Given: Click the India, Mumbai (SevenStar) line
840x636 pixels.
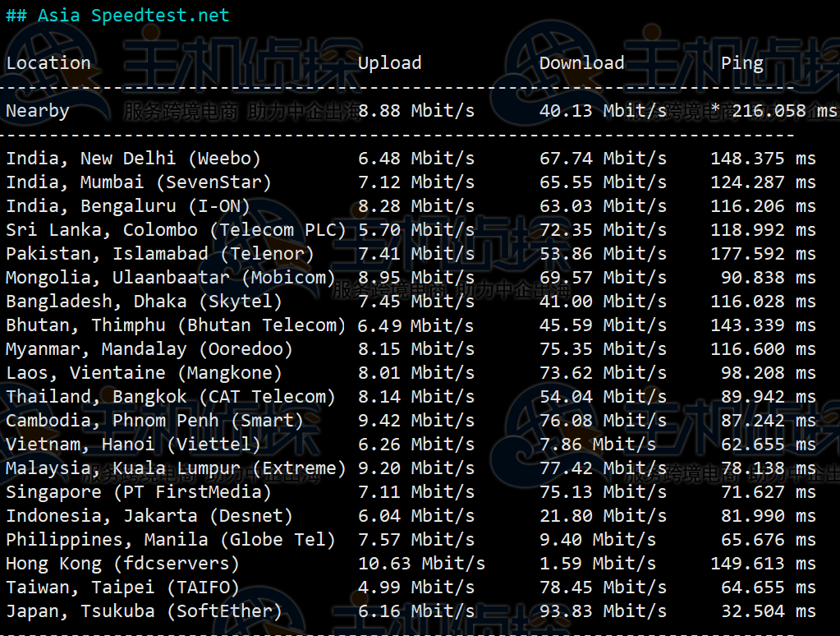Looking at the screenshot, I should tap(139, 182).
